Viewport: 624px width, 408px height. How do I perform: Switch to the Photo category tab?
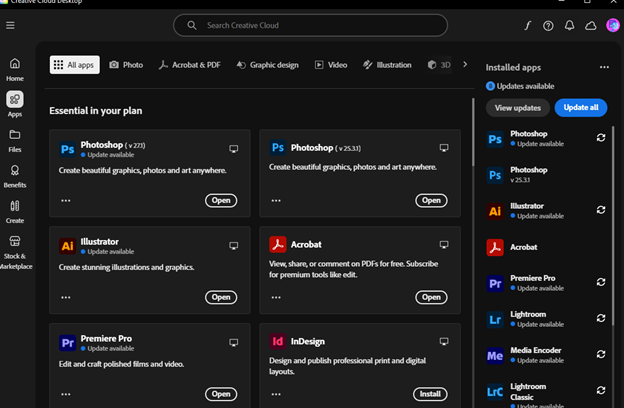tap(126, 65)
